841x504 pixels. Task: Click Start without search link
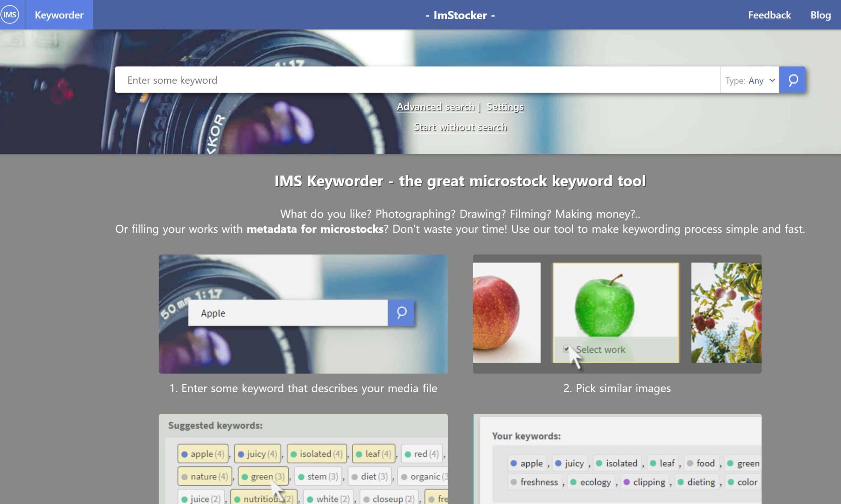pos(460,127)
